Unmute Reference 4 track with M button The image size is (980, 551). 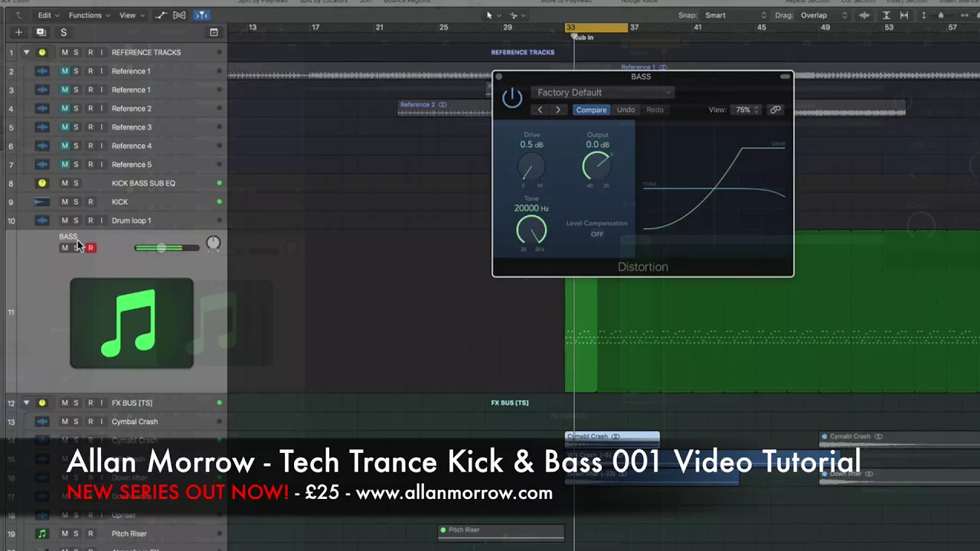(x=64, y=146)
